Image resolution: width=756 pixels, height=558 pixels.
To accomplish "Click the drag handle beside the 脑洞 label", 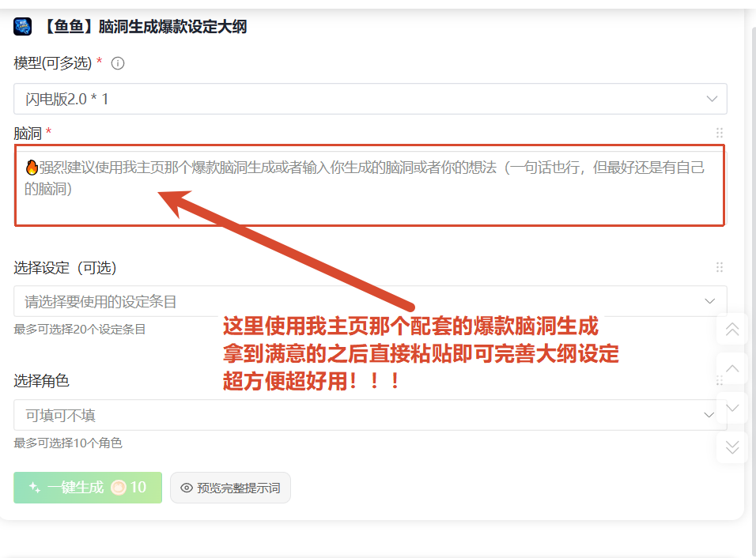I will tap(720, 133).
